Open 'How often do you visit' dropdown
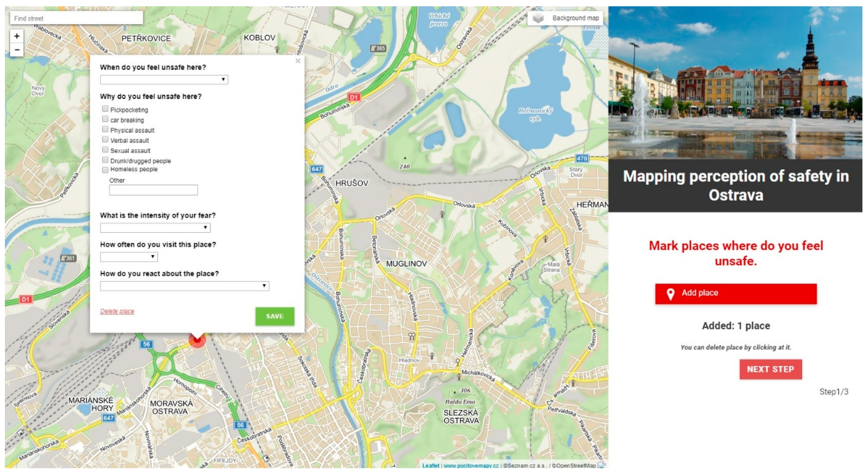Image resolution: width=868 pixels, height=474 pixels. (x=129, y=257)
